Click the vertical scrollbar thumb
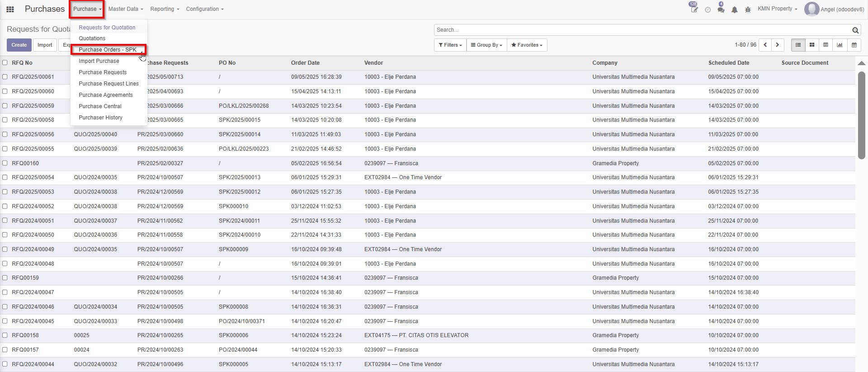 pyautogui.click(x=862, y=115)
